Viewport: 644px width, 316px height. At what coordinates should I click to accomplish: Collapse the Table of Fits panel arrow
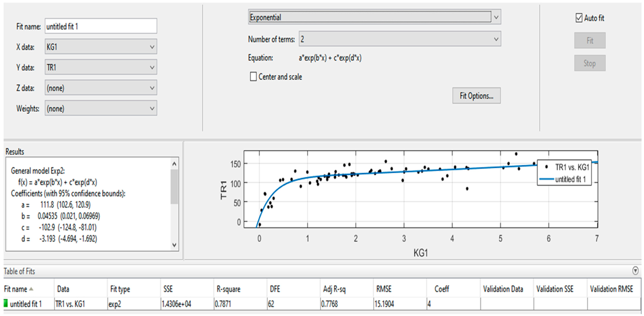click(635, 271)
